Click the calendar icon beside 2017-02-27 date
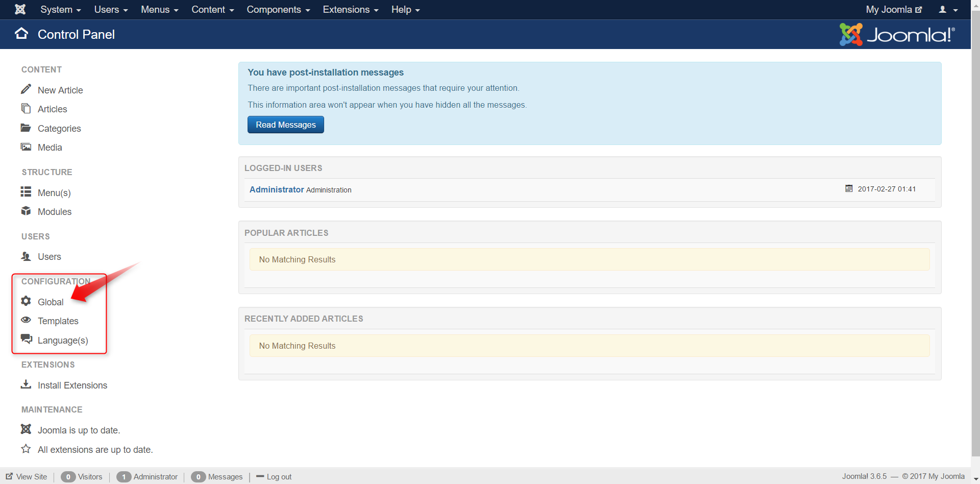 849,188
